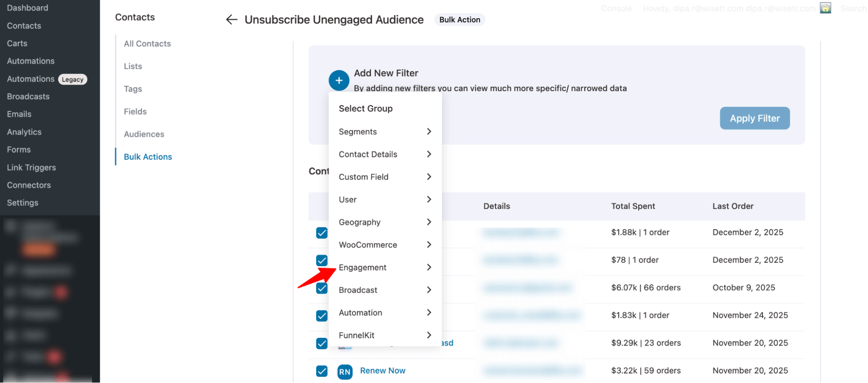868x383 pixels.
Task: Choose Custom Field filter group
Action: coord(385,177)
